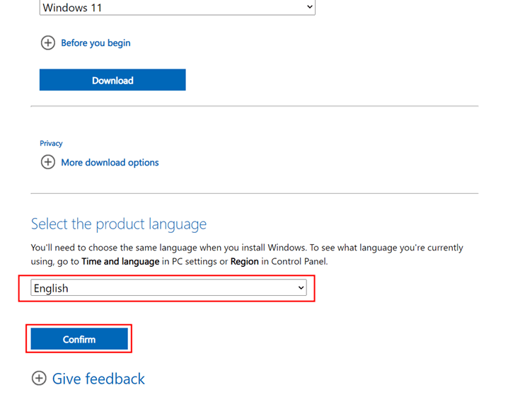Click the Select the product language heading
The width and height of the screenshot is (532, 419).
pyautogui.click(x=119, y=224)
